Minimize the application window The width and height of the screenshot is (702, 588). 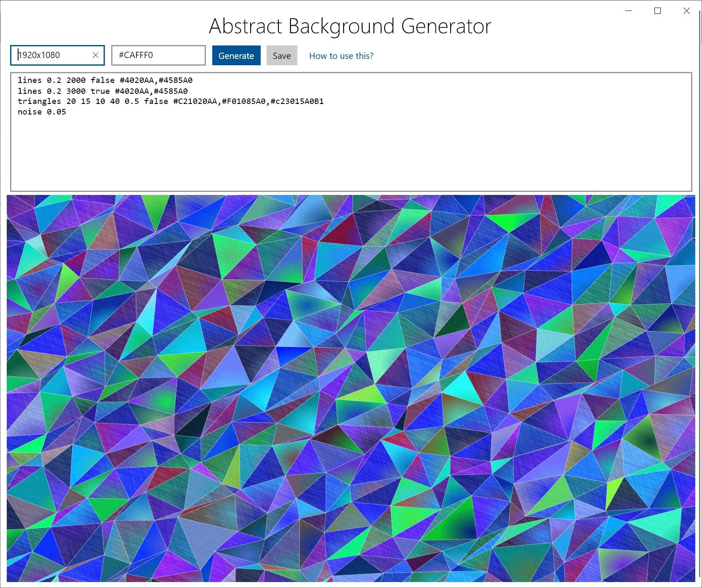(x=629, y=11)
